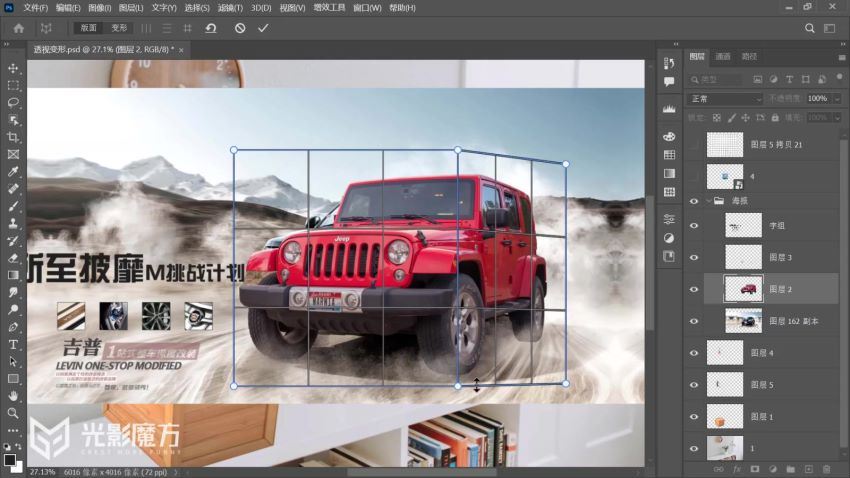Open the layer filter type dropdown
The image size is (850, 478).
click(715, 80)
